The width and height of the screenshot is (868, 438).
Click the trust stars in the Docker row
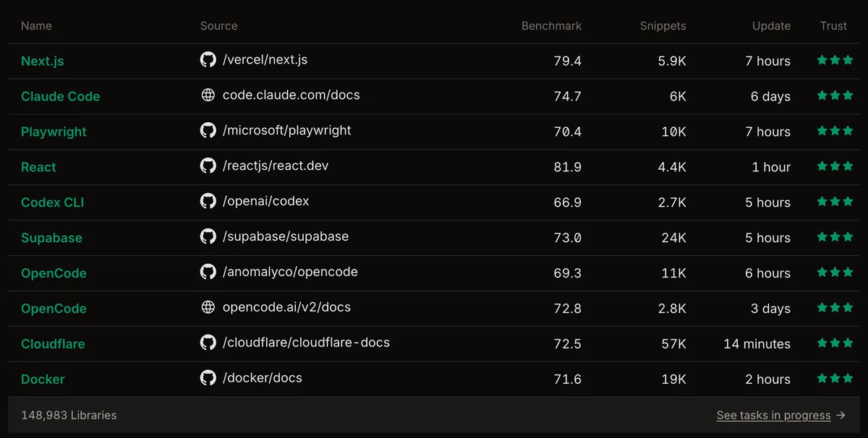click(x=835, y=379)
